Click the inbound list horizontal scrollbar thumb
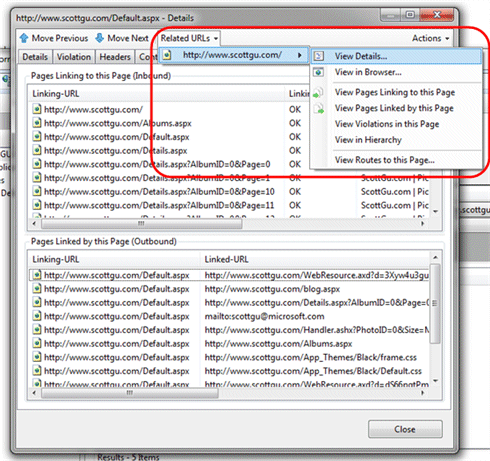The image size is (490, 461). click(141, 224)
